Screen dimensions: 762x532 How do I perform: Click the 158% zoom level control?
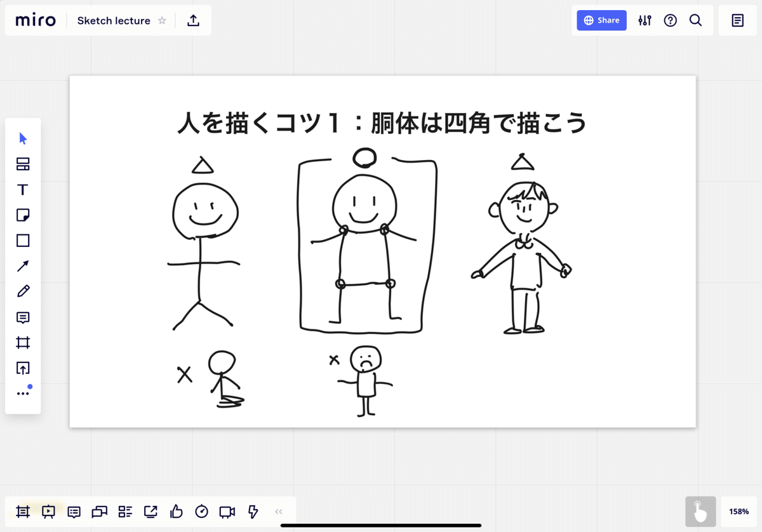click(x=738, y=511)
